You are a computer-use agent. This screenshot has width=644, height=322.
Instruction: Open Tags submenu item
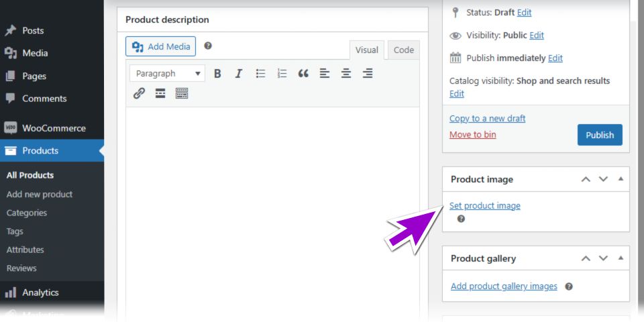coord(15,231)
